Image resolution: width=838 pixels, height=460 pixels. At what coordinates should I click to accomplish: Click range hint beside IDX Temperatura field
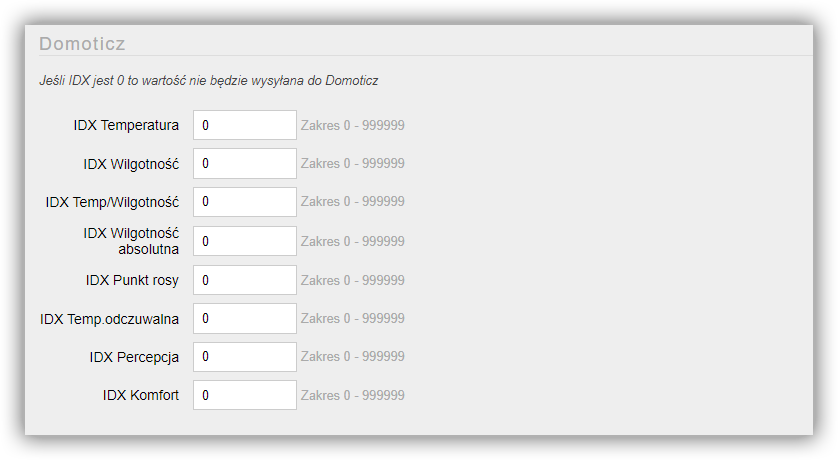(x=353, y=126)
